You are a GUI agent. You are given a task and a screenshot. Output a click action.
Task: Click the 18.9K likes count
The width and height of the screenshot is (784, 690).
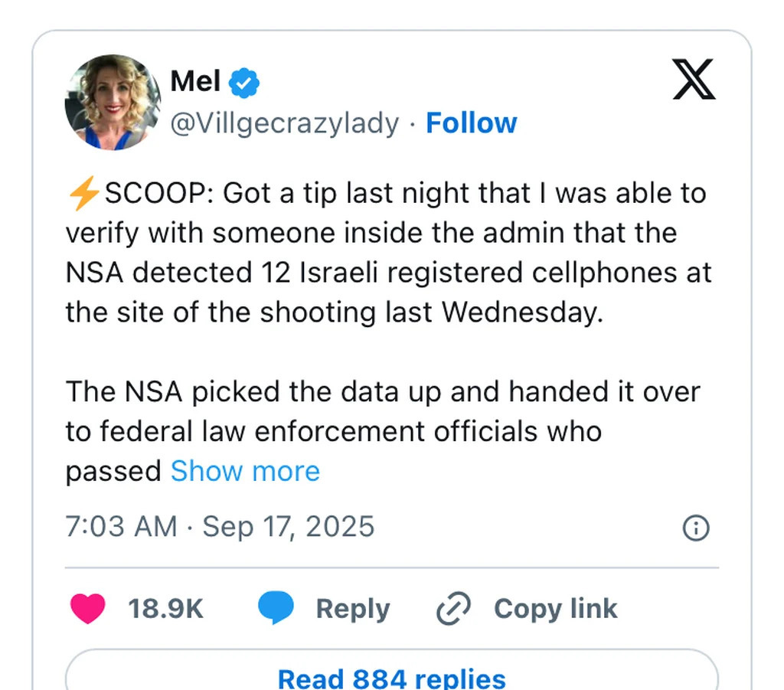coord(165,609)
